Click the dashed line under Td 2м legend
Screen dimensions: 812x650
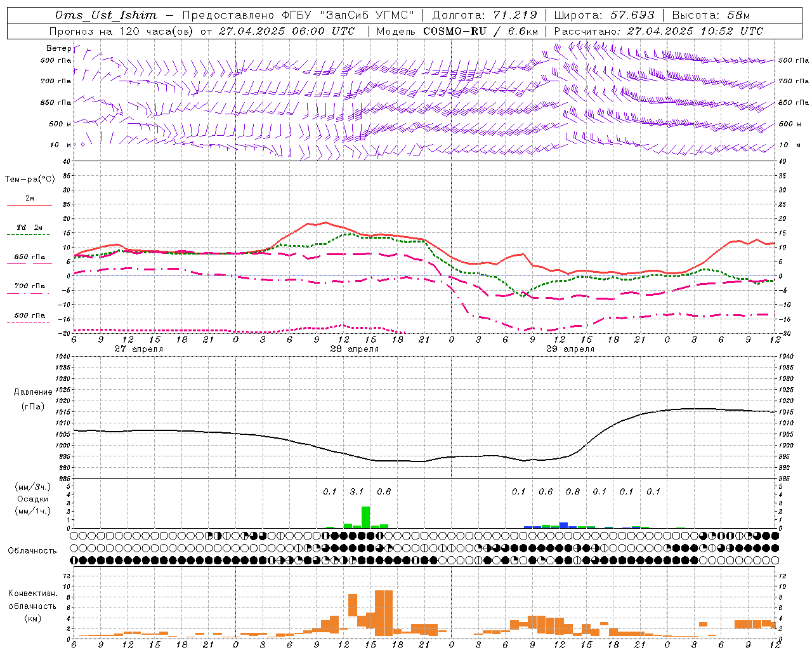(x=29, y=235)
